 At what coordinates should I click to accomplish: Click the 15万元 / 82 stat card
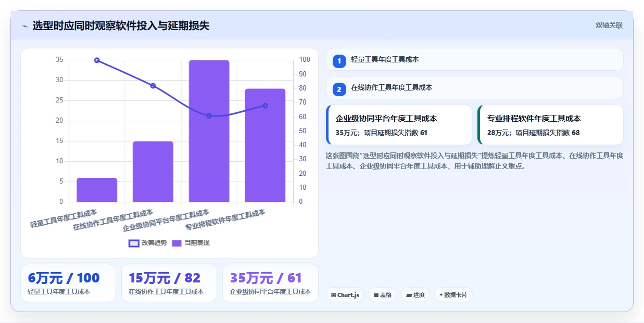[x=169, y=283]
